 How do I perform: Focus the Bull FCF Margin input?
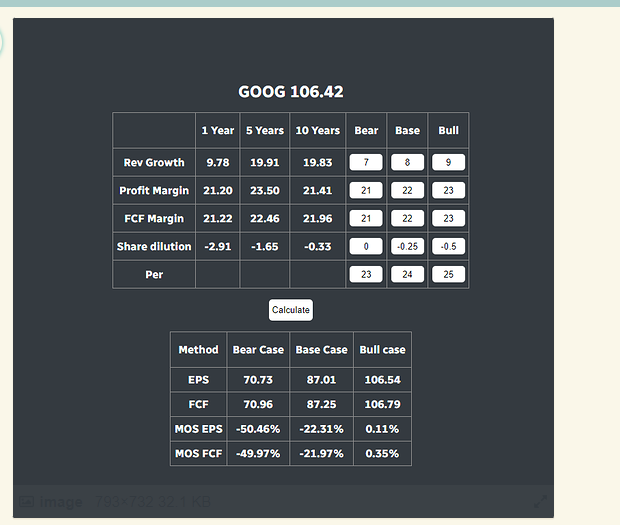coord(448,219)
